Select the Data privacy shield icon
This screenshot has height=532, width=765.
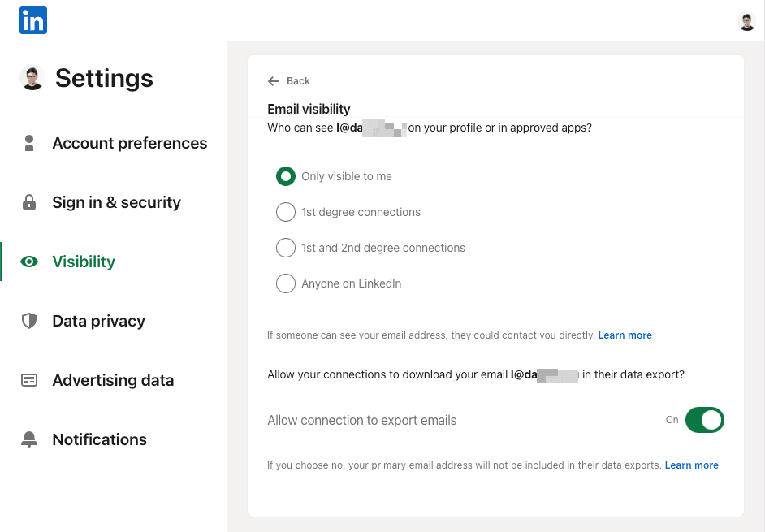(x=29, y=321)
